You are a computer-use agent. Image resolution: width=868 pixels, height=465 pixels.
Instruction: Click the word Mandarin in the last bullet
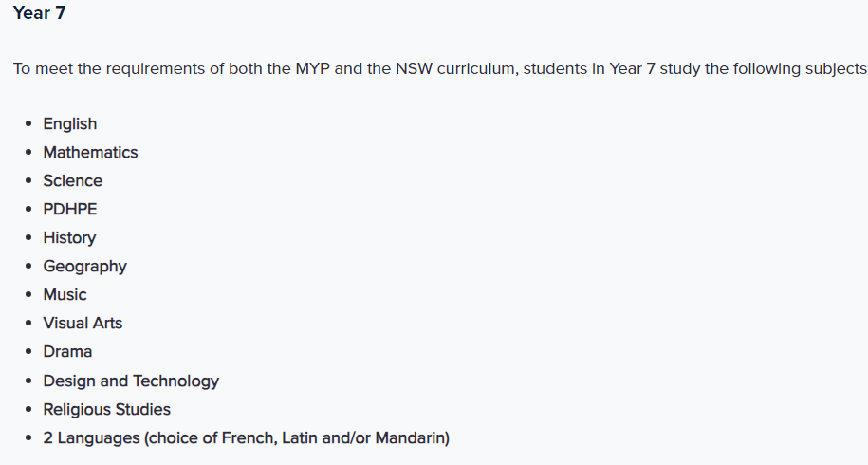(x=410, y=437)
